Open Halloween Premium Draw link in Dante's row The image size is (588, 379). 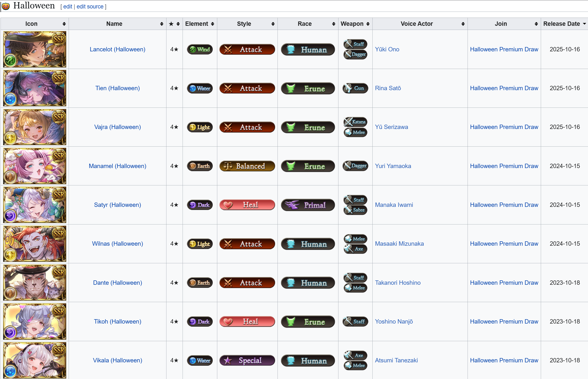(x=504, y=283)
